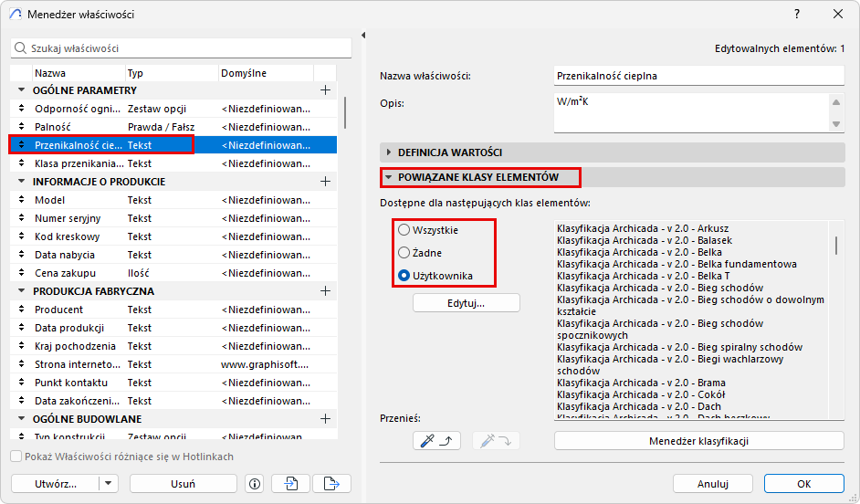Click the drag handle of Data nabycia row
This screenshot has width=860, height=504.
[x=21, y=255]
